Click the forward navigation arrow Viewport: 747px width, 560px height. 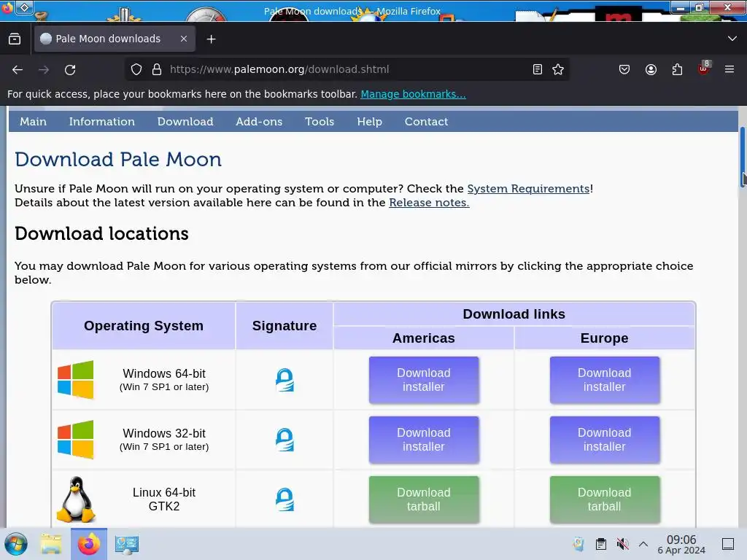point(44,69)
